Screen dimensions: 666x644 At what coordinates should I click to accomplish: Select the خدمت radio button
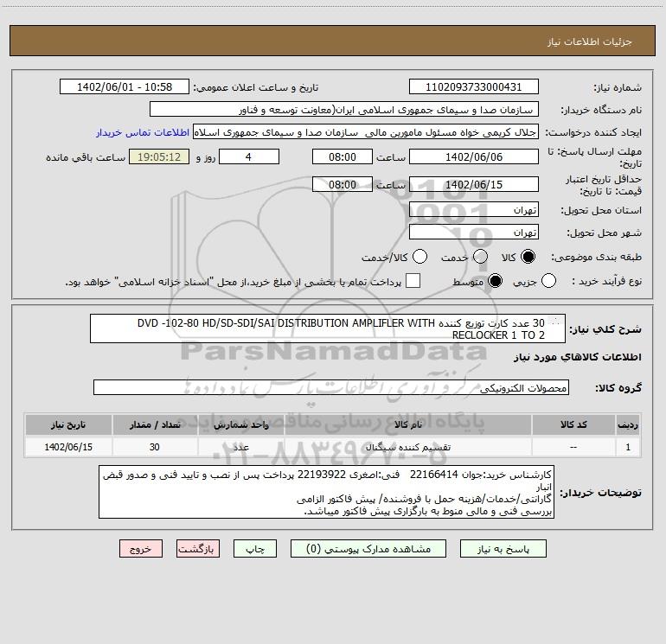tap(480, 257)
